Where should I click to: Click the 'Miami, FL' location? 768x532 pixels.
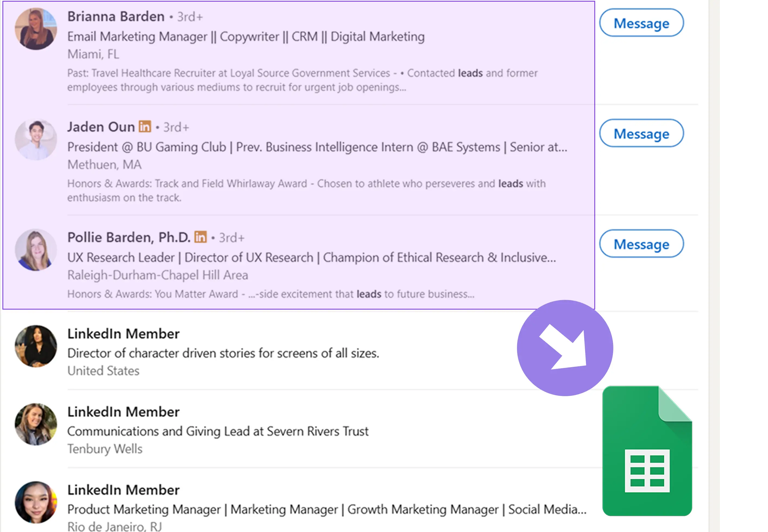[93, 54]
